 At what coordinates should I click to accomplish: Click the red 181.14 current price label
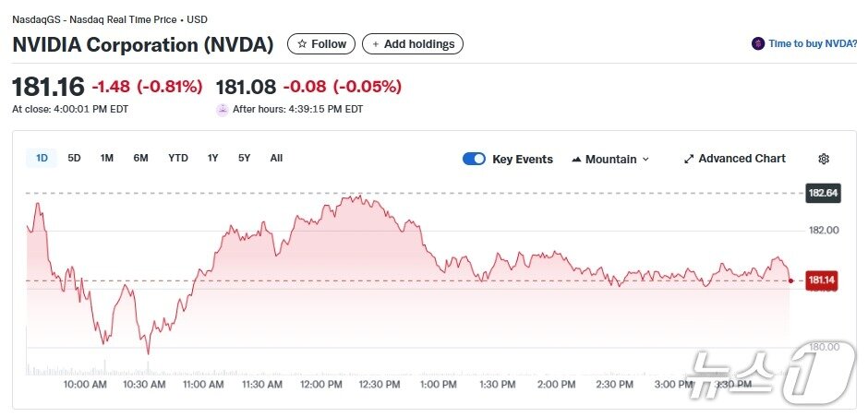[822, 280]
